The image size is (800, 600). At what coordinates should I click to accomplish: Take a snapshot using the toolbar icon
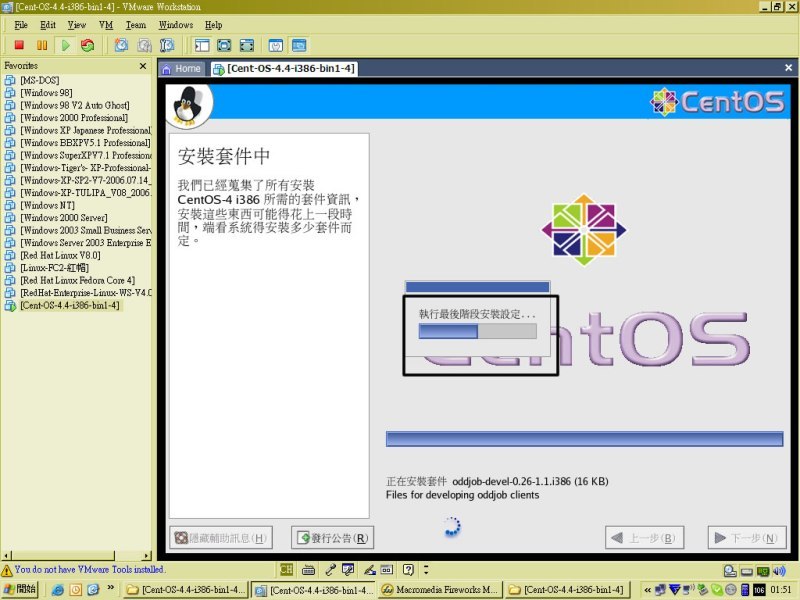tap(121, 45)
